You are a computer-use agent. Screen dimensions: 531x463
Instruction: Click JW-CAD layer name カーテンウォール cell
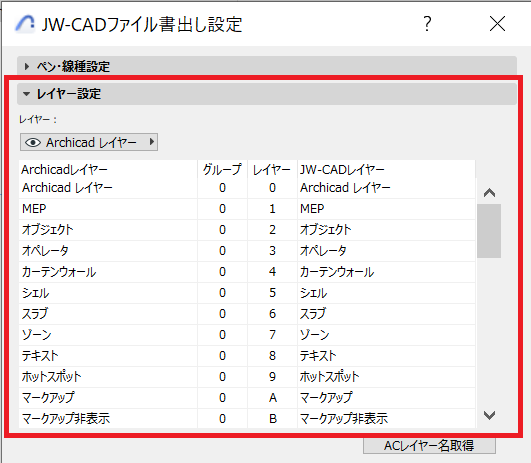pyautogui.click(x=386, y=272)
